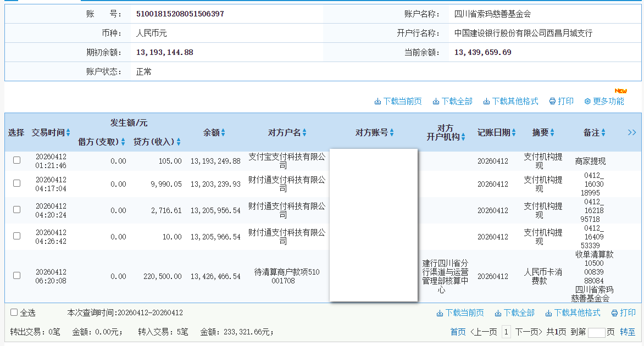
Task: Enable the 全选 select-all checkbox
Action: tap(13, 312)
